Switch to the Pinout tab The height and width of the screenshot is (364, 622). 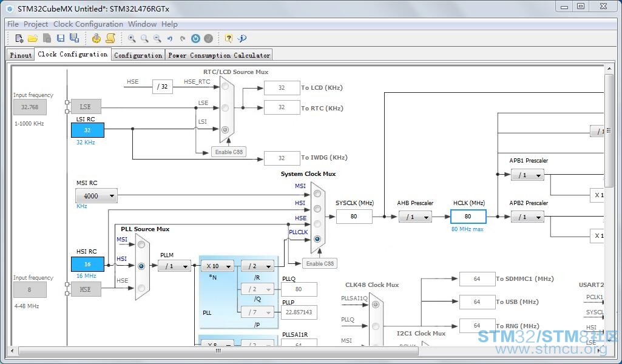coord(21,55)
